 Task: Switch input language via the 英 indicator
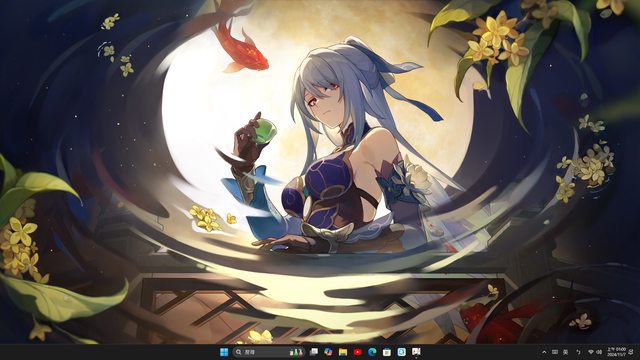[565, 352]
